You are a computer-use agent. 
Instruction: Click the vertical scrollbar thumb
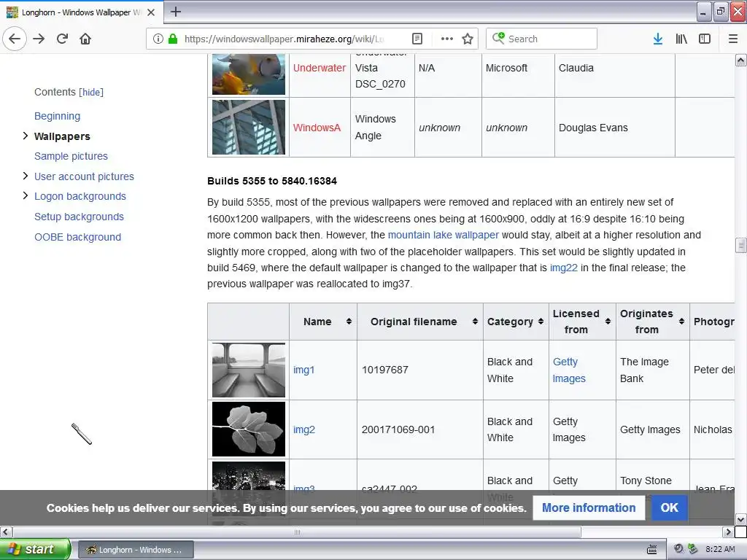pyautogui.click(x=740, y=245)
